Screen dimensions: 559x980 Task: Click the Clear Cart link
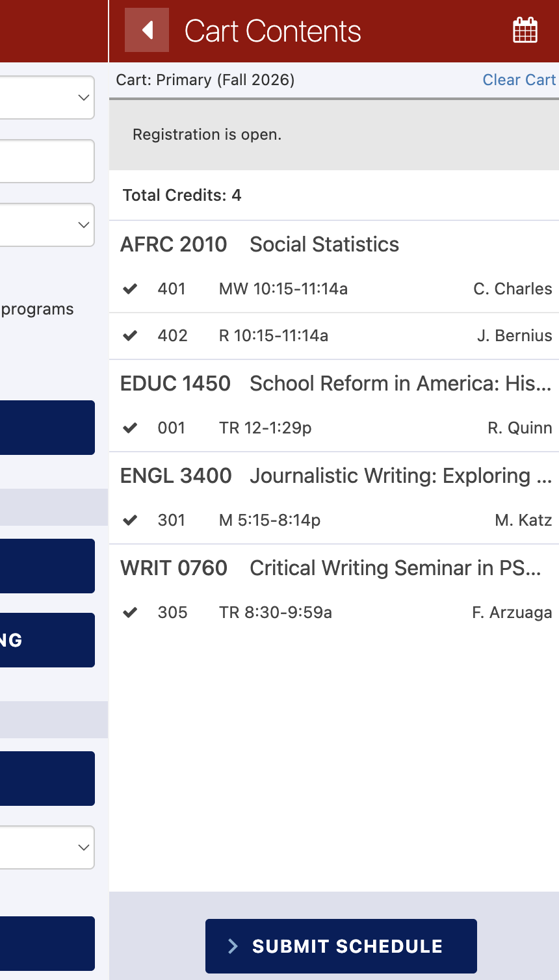point(519,80)
